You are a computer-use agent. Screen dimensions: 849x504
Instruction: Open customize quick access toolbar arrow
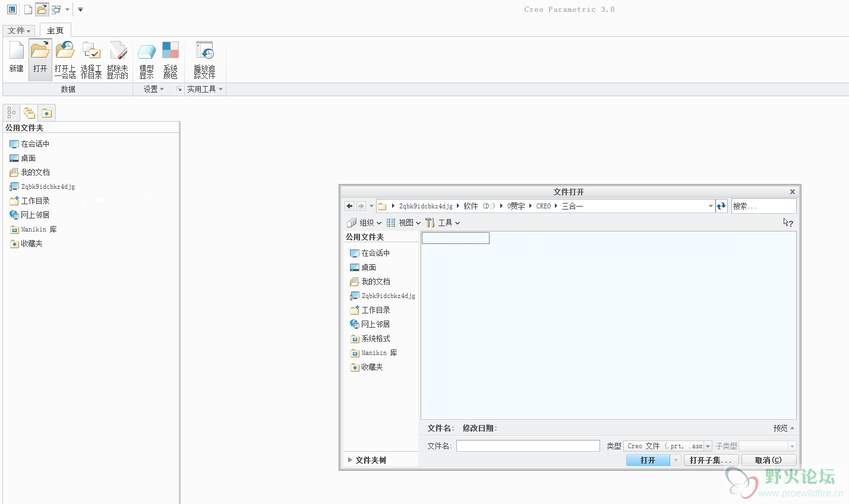80,9
